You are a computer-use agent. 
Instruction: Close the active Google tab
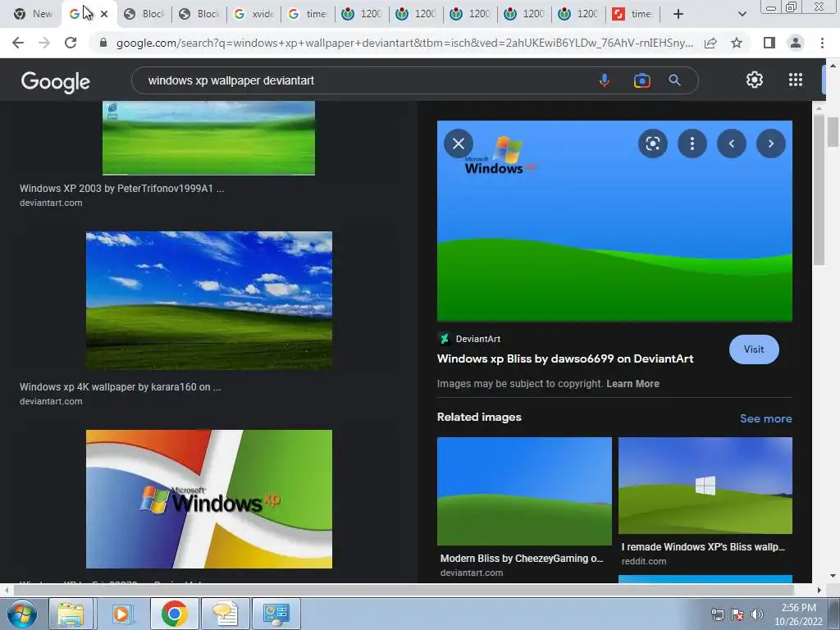pos(104,14)
